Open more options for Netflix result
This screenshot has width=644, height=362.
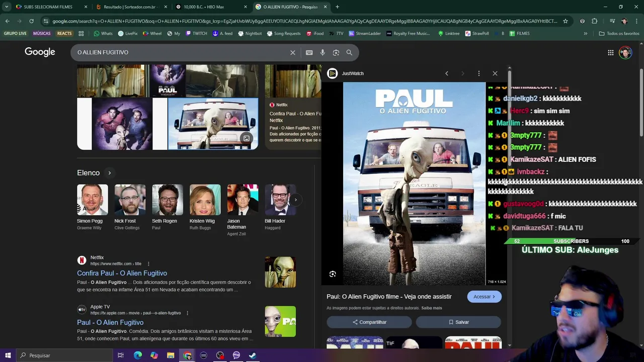pyautogui.click(x=148, y=264)
